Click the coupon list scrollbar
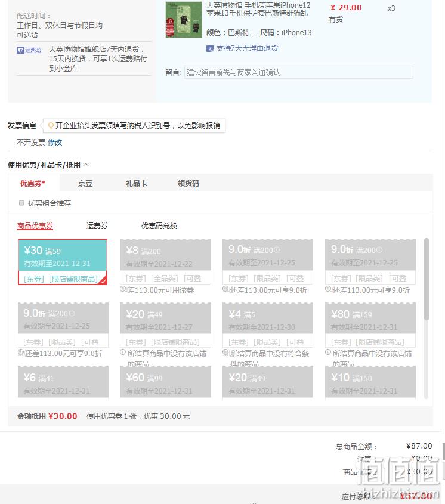The image size is (445, 504). coord(427,279)
